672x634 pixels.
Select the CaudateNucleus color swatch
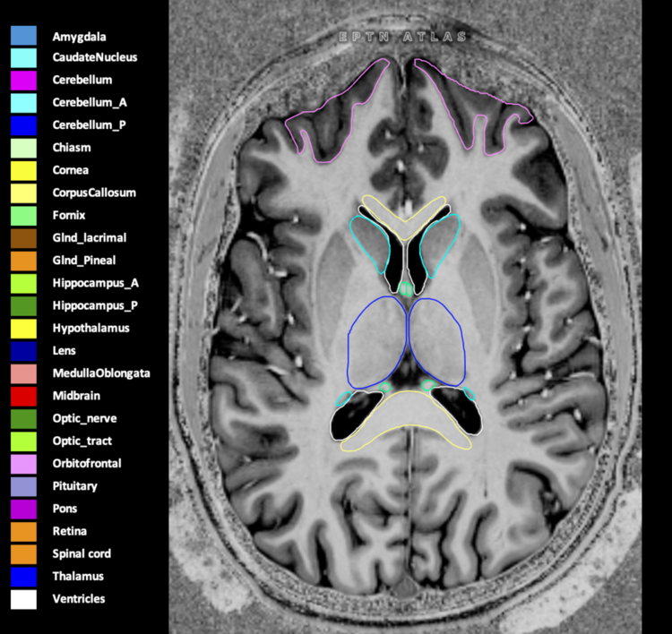click(23, 58)
